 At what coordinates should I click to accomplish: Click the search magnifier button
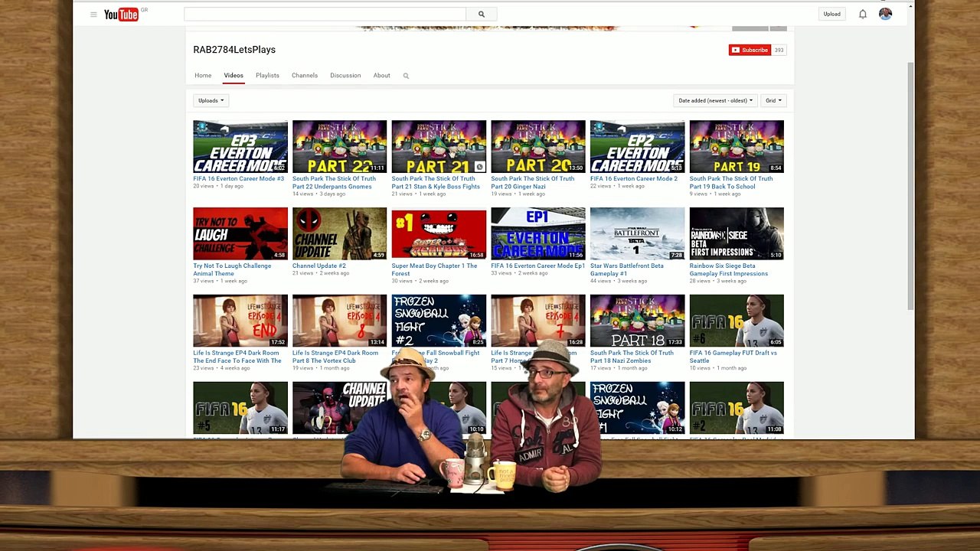482,14
